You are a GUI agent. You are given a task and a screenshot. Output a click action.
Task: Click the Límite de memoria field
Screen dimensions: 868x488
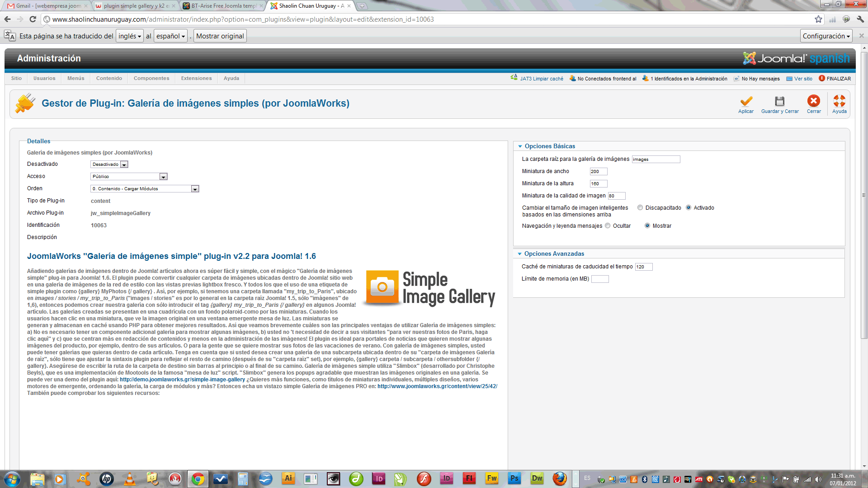tap(600, 279)
